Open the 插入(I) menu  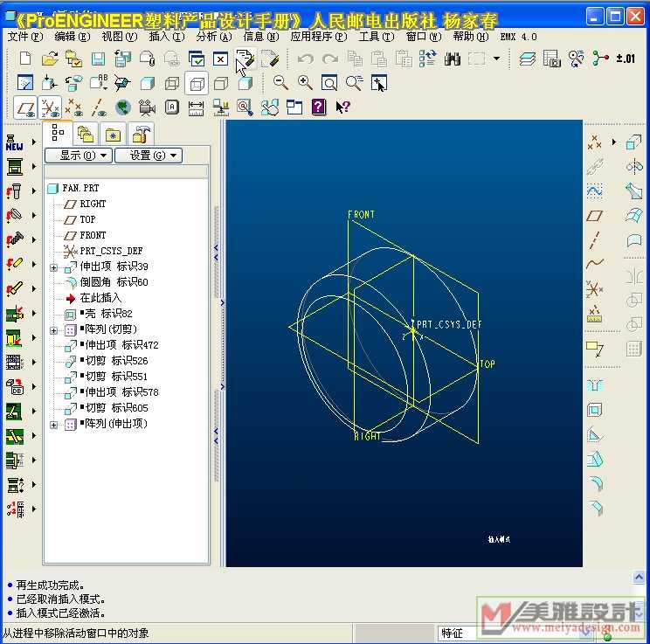coord(167,37)
